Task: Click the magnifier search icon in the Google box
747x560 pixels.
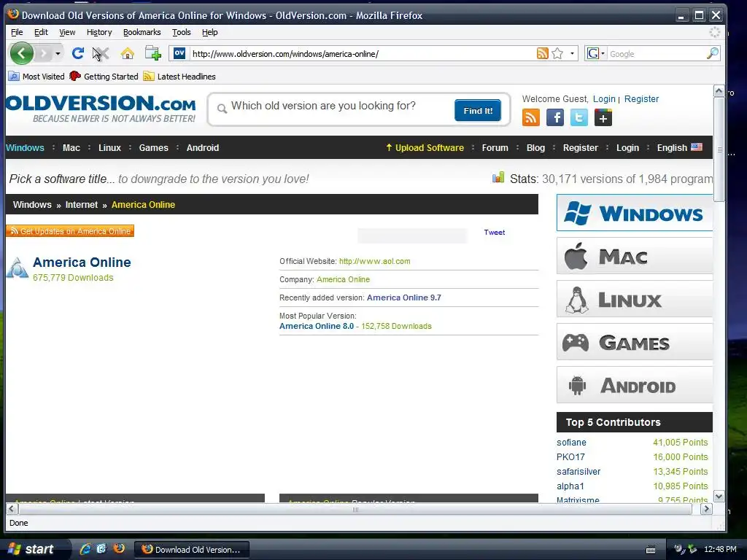Action: pyautogui.click(x=712, y=53)
